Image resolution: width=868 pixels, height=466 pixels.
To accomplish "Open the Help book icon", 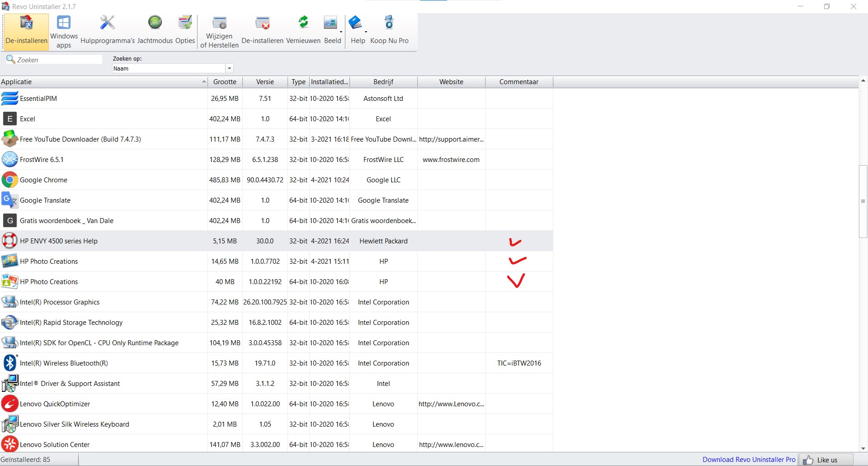I will [356, 23].
